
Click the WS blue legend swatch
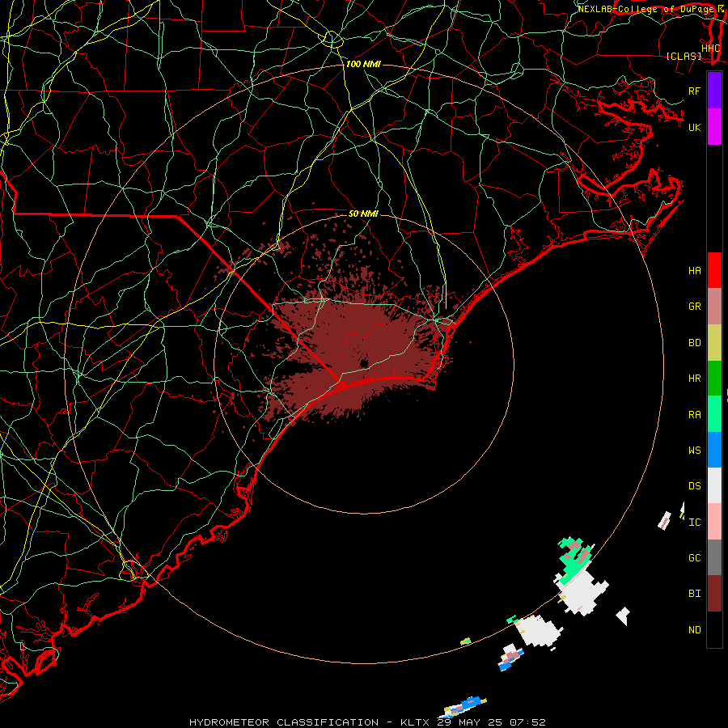click(714, 450)
